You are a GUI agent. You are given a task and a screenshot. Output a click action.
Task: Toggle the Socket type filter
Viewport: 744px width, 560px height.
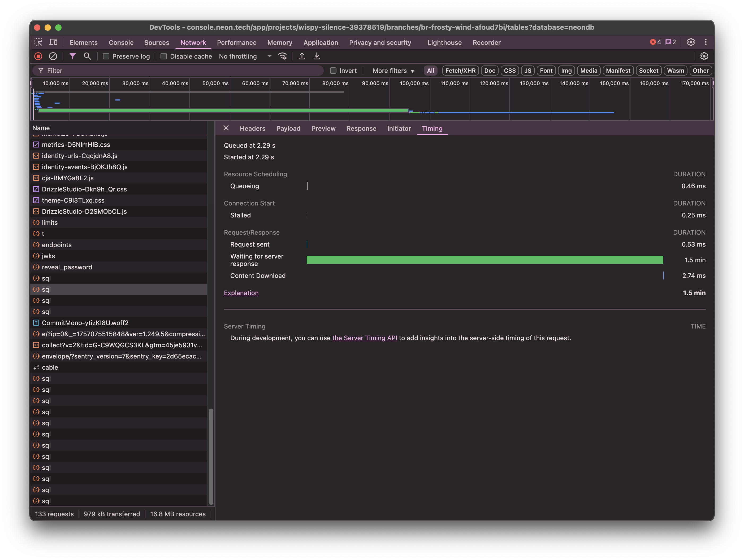point(648,71)
